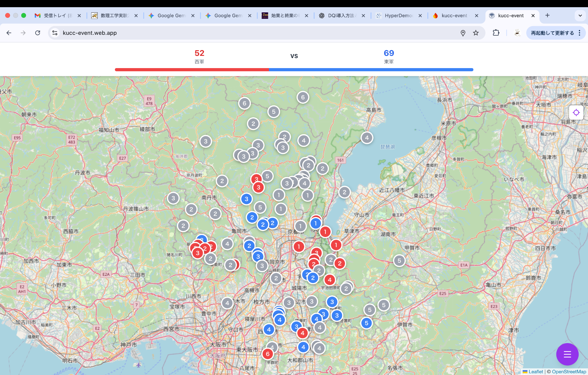
Task: Switch to the DQI導入方法 tab
Action: pos(341,16)
